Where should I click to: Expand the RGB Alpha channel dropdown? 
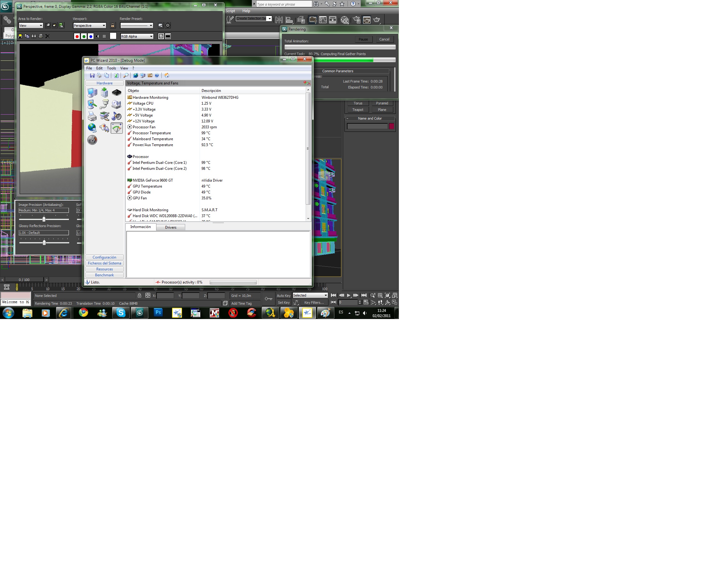[x=137, y=36]
